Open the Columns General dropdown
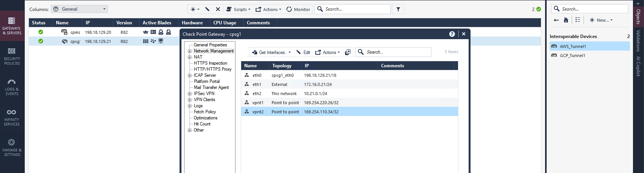Image resolution: width=644 pixels, height=173 pixels. (x=80, y=9)
